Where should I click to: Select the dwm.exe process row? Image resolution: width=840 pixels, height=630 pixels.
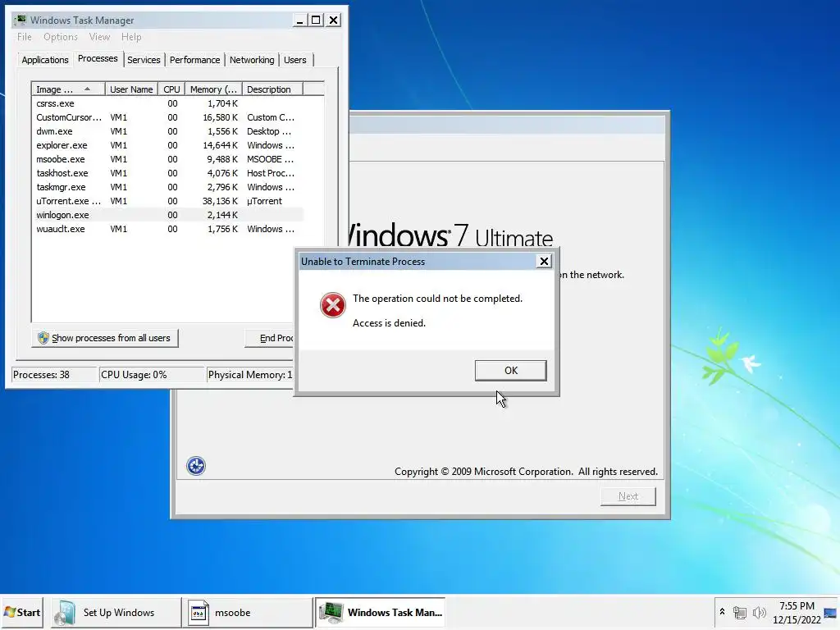[167, 131]
